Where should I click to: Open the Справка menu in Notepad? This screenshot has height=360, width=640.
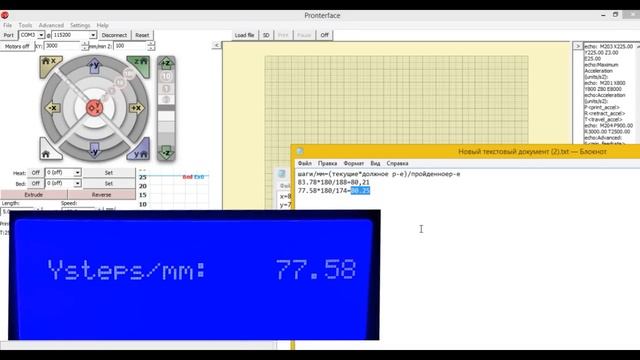397,163
